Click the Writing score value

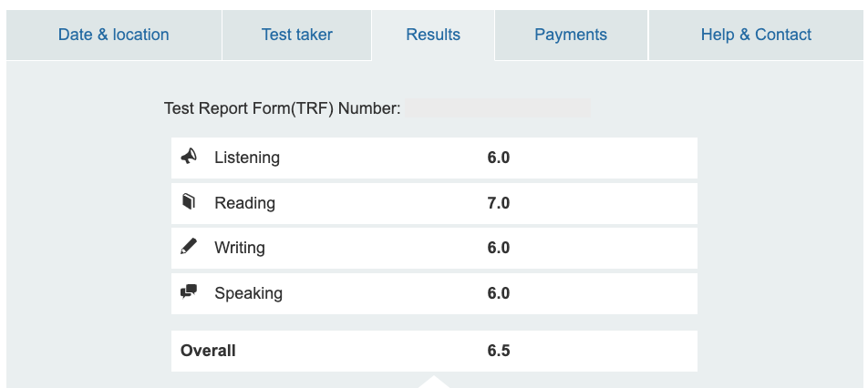click(x=498, y=248)
